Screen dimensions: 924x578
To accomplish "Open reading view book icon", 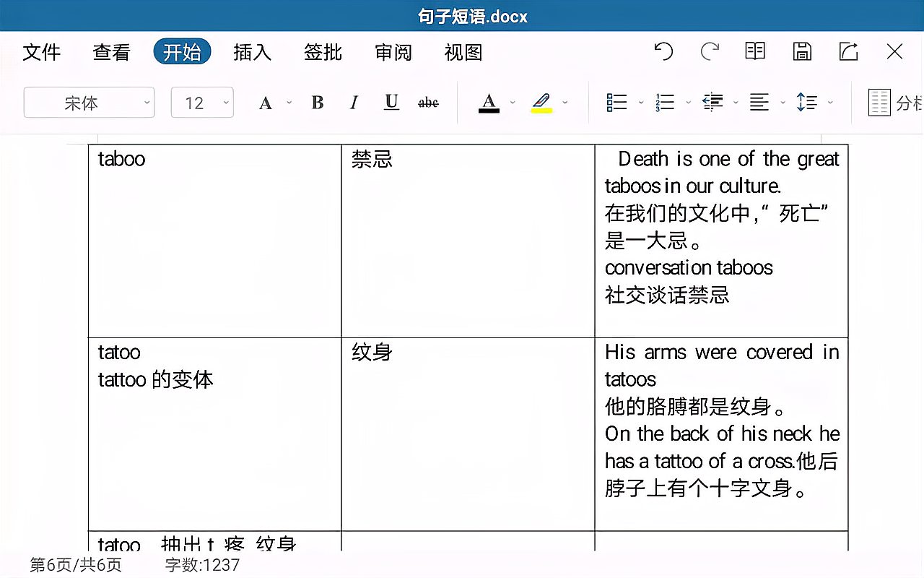I will (x=755, y=51).
